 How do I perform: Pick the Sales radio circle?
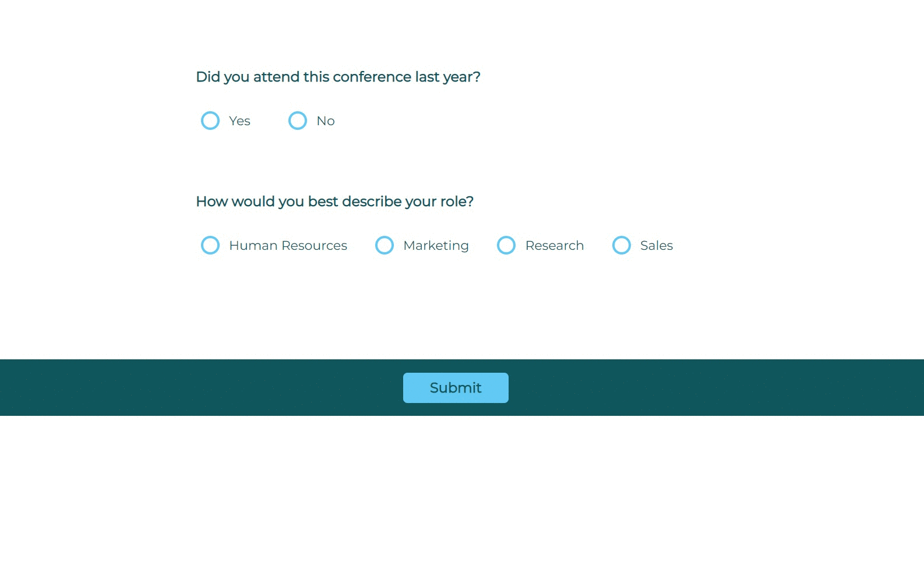pyautogui.click(x=622, y=245)
